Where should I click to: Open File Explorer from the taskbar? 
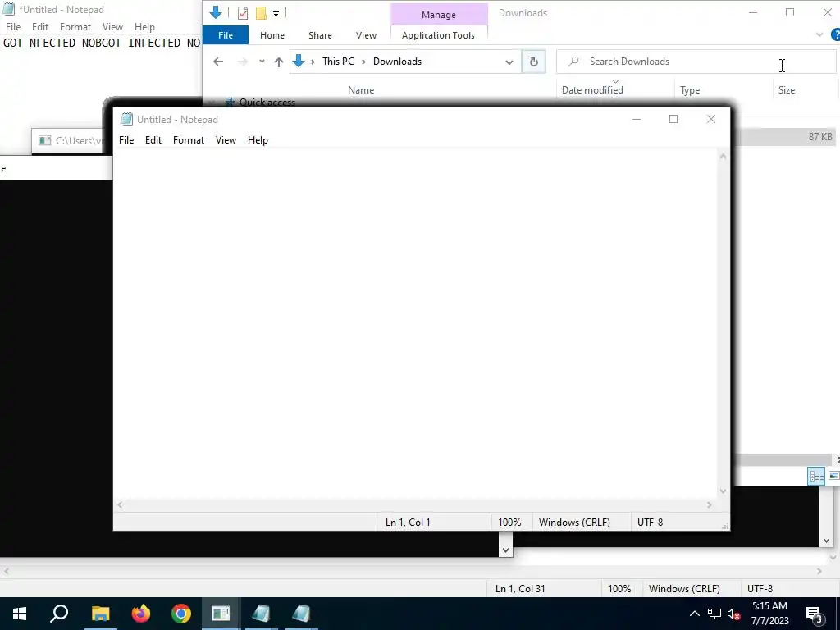pos(100,614)
